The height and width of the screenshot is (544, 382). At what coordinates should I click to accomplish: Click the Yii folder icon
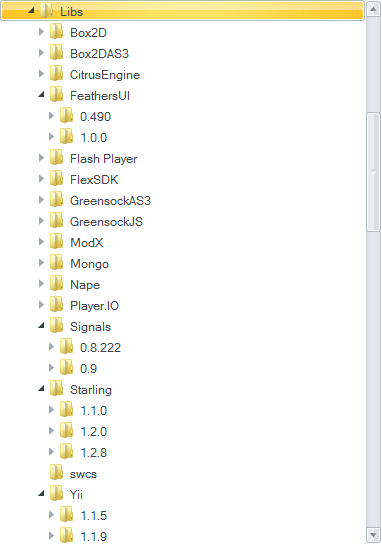tap(57, 494)
